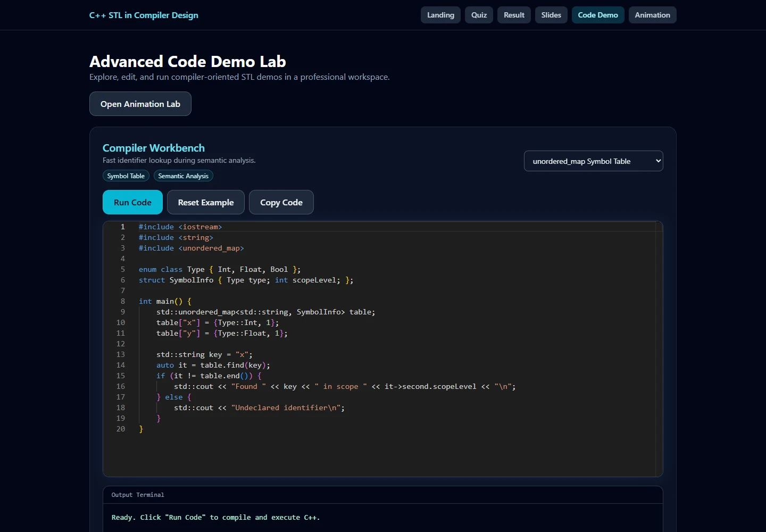This screenshot has height=532, width=766.
Task: Click the C++ STL in Compiler Design title
Action: [x=144, y=15]
